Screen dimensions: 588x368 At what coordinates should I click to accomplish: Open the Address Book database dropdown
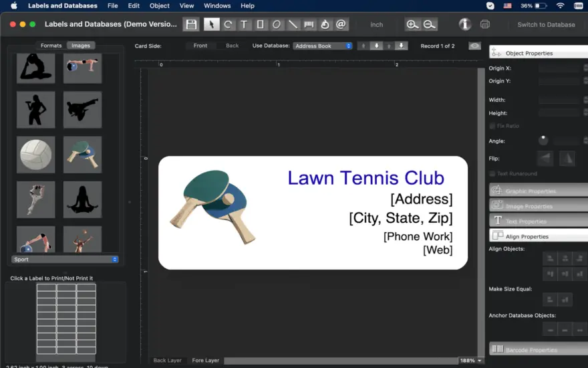(x=323, y=45)
